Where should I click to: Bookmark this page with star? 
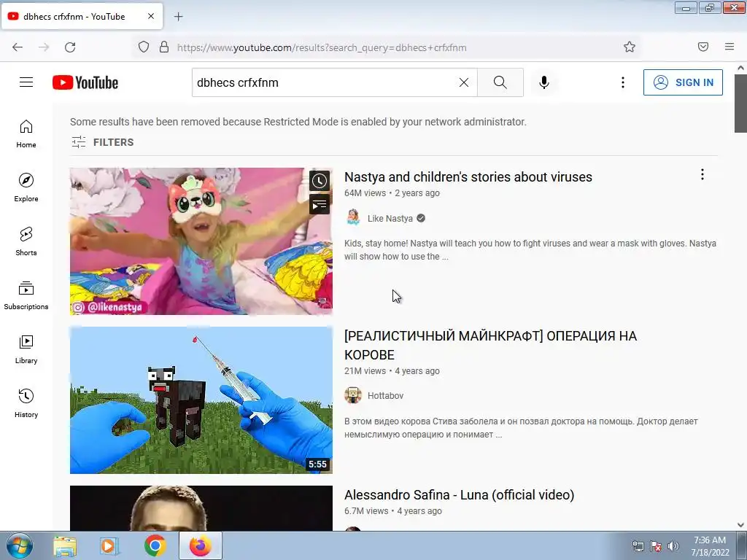tap(630, 47)
